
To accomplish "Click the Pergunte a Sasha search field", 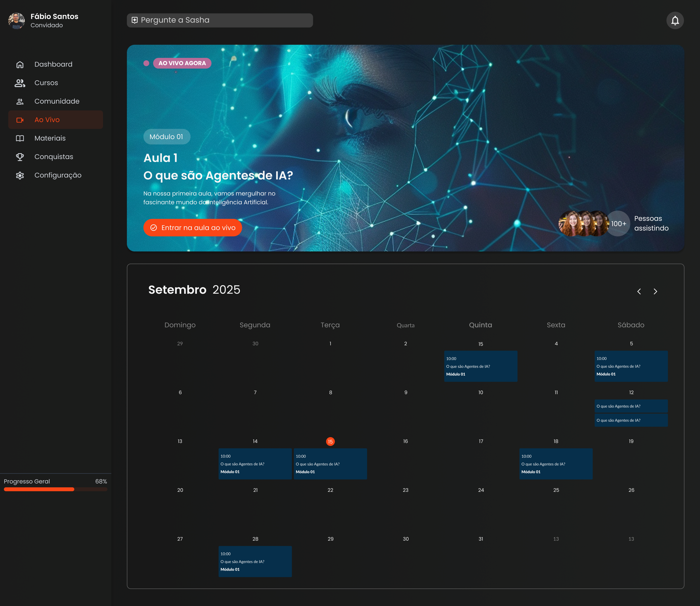I will coord(220,20).
